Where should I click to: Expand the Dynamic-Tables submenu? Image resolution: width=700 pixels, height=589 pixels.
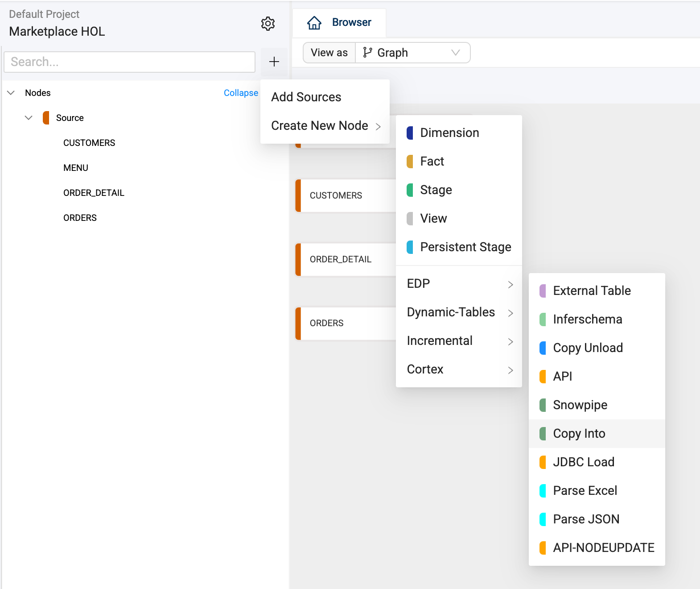click(x=459, y=312)
